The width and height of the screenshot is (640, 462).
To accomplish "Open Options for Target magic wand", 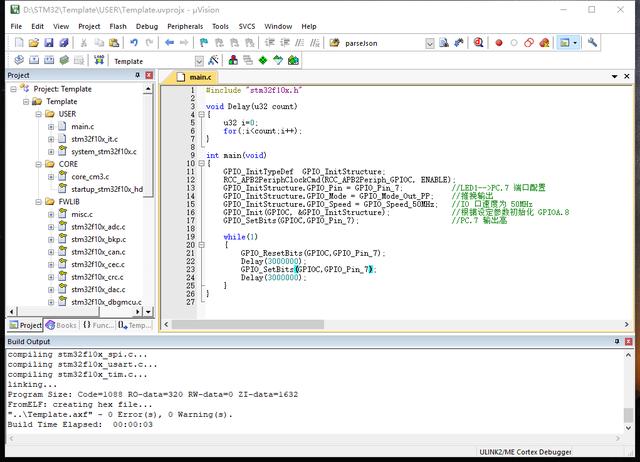I will [213, 60].
